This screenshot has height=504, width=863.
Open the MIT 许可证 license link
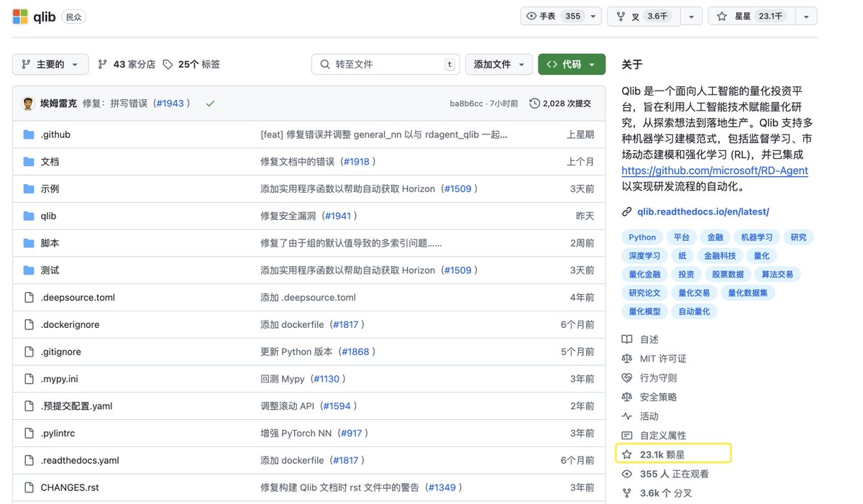[x=663, y=358]
